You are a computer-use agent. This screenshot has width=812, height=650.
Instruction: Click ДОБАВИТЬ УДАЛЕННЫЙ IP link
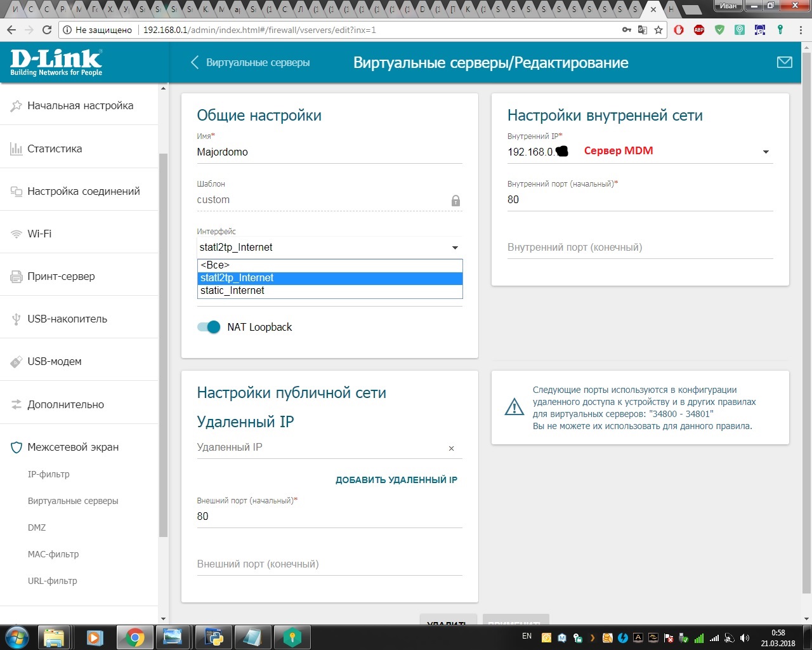coord(396,480)
